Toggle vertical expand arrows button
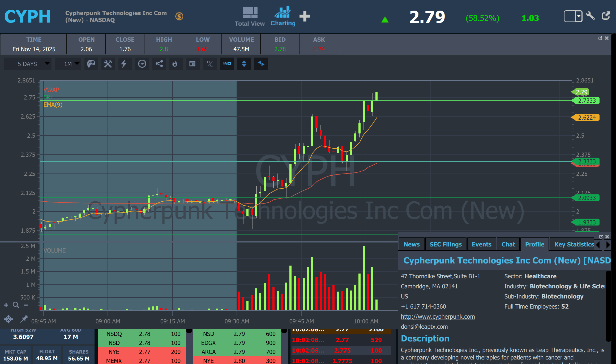Viewport: 616px width, 364px height. pyautogui.click(x=244, y=64)
